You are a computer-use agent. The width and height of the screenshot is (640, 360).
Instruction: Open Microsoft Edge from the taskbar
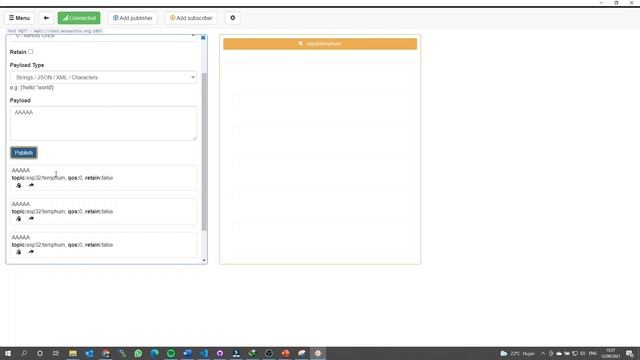click(x=155, y=353)
